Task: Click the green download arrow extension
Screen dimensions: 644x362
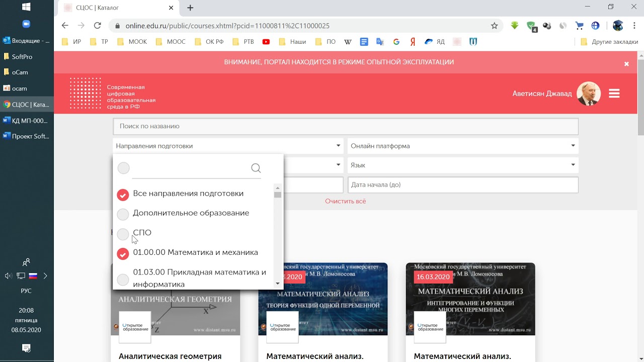Action: (x=514, y=26)
